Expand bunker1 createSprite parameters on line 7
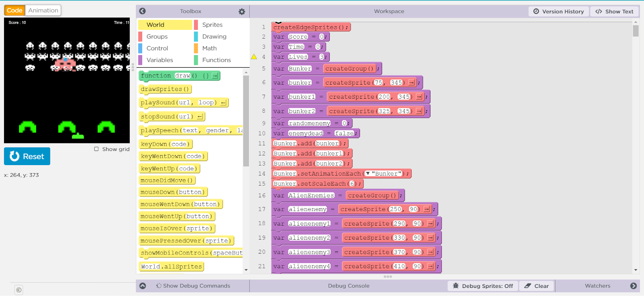Viewport: 644px width, 296px height. pos(419,97)
